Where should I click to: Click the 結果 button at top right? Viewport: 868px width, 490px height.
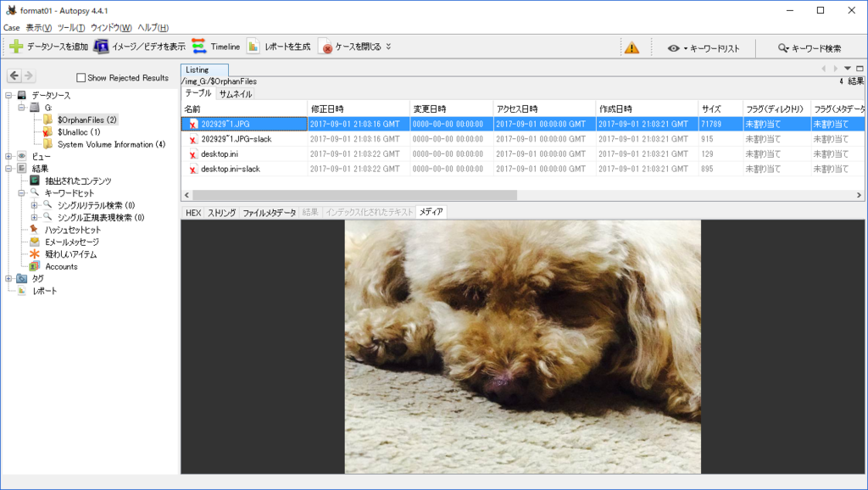856,81
